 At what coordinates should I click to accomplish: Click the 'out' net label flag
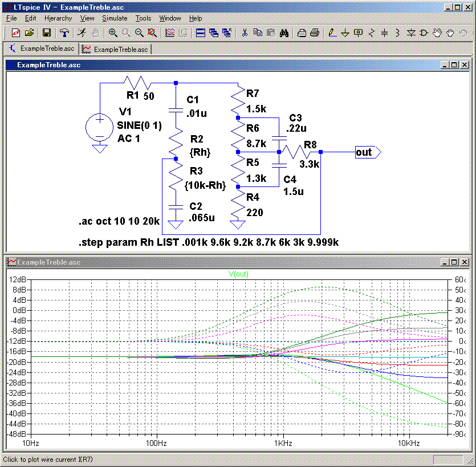click(x=368, y=152)
